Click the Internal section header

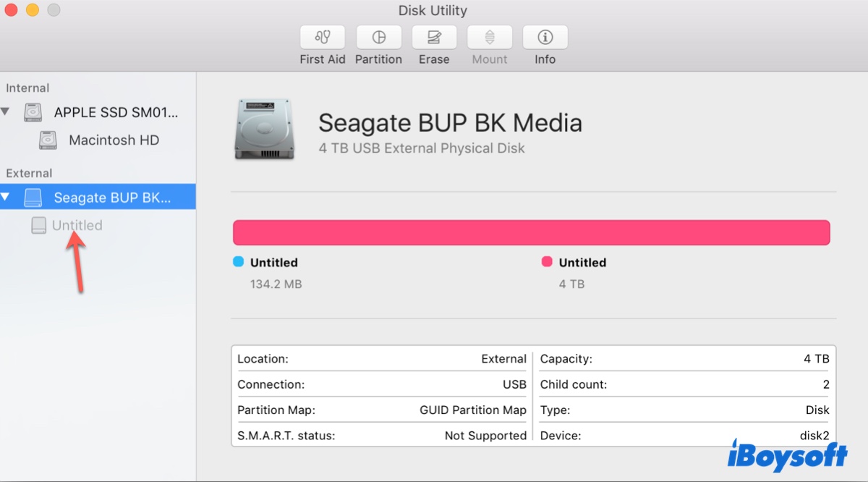[27, 88]
